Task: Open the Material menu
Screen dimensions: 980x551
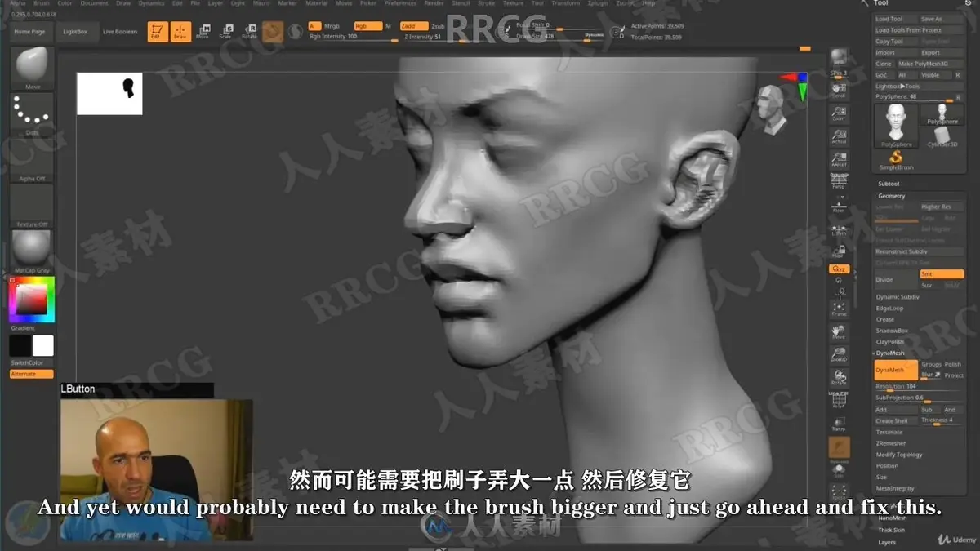Action: (x=316, y=3)
